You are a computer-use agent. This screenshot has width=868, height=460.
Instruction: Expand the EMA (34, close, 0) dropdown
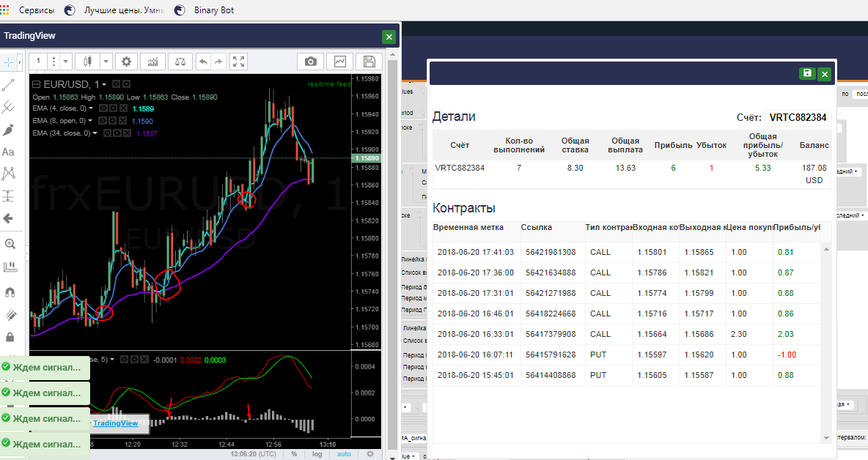(x=95, y=133)
